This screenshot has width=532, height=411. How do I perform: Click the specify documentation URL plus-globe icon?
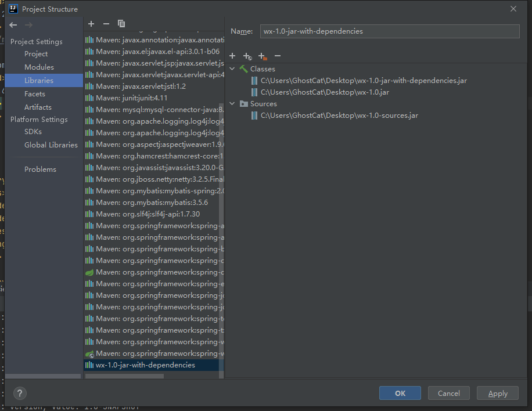tap(247, 56)
